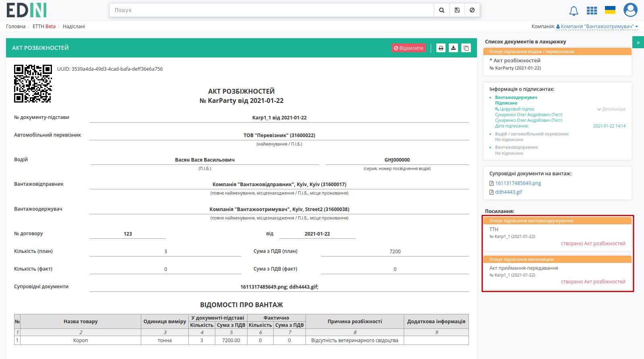Select the Ukrainian flag language icon
Image resolution: width=644 pixels, height=359 pixels.
tap(610, 10)
